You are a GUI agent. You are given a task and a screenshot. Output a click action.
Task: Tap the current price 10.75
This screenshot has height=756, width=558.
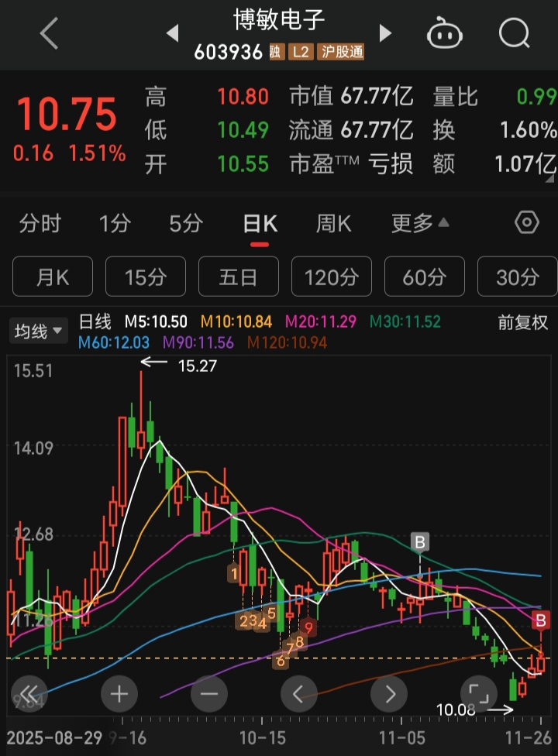(x=67, y=114)
